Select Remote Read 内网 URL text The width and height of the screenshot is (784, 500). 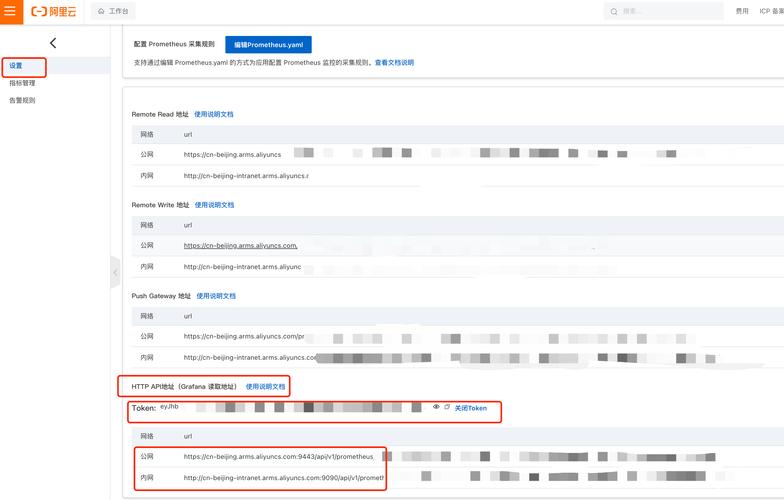(246, 176)
